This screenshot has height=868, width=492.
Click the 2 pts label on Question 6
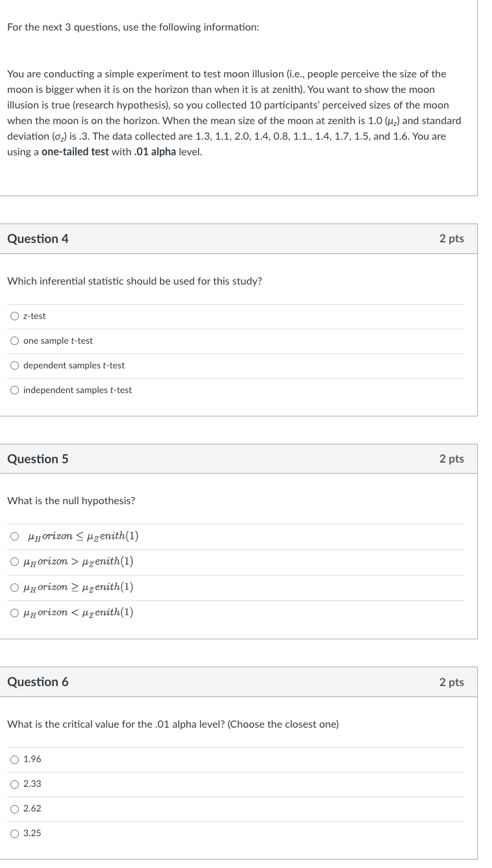pyautogui.click(x=452, y=682)
